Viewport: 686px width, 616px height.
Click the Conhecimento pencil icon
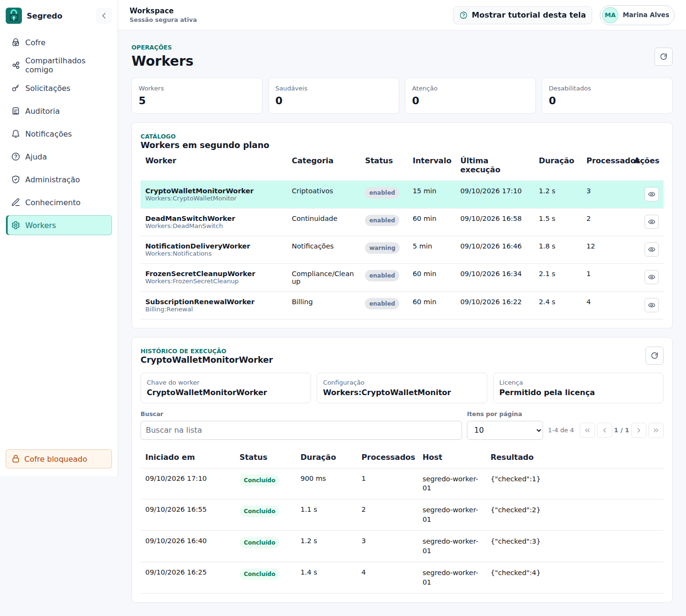pyautogui.click(x=16, y=202)
